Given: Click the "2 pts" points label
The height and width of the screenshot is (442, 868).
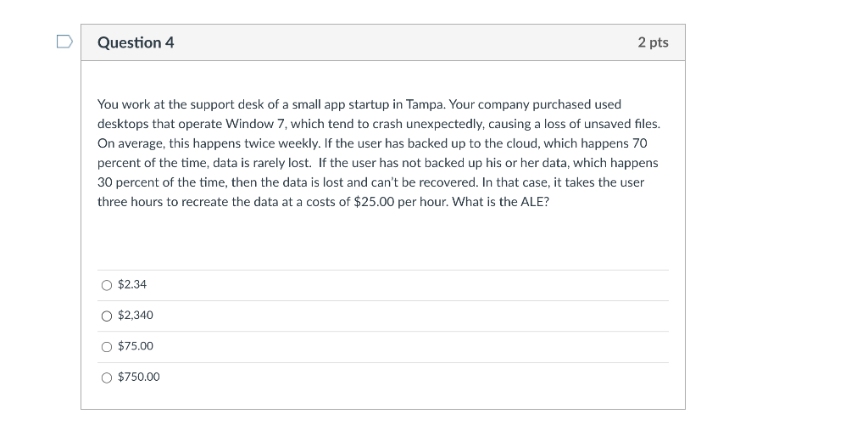Looking at the screenshot, I should pos(653,42).
